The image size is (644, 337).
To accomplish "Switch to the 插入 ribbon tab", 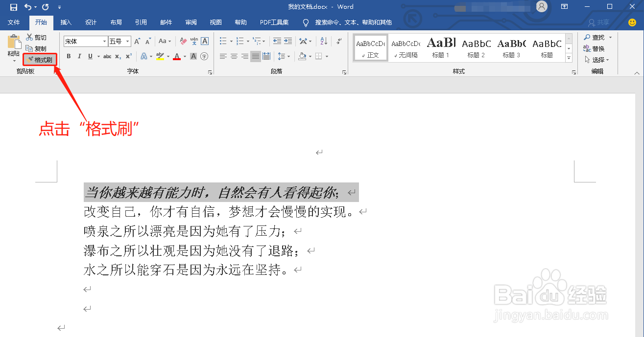I will tap(66, 22).
